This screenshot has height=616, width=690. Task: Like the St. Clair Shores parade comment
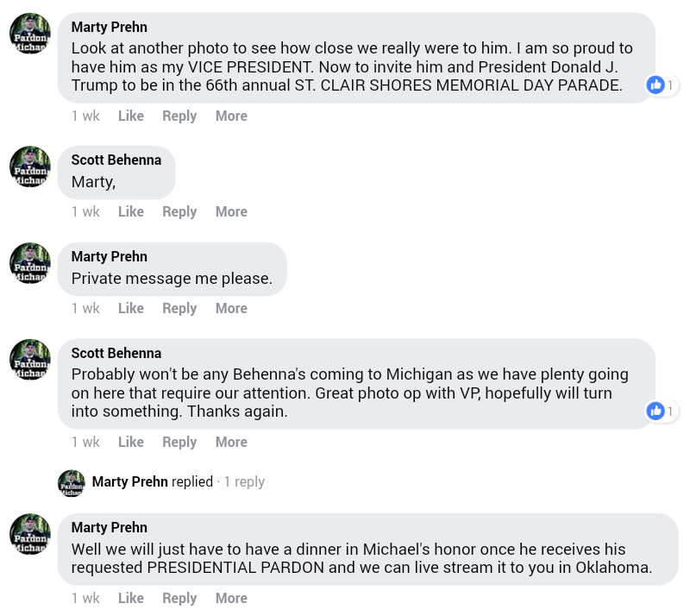[131, 116]
